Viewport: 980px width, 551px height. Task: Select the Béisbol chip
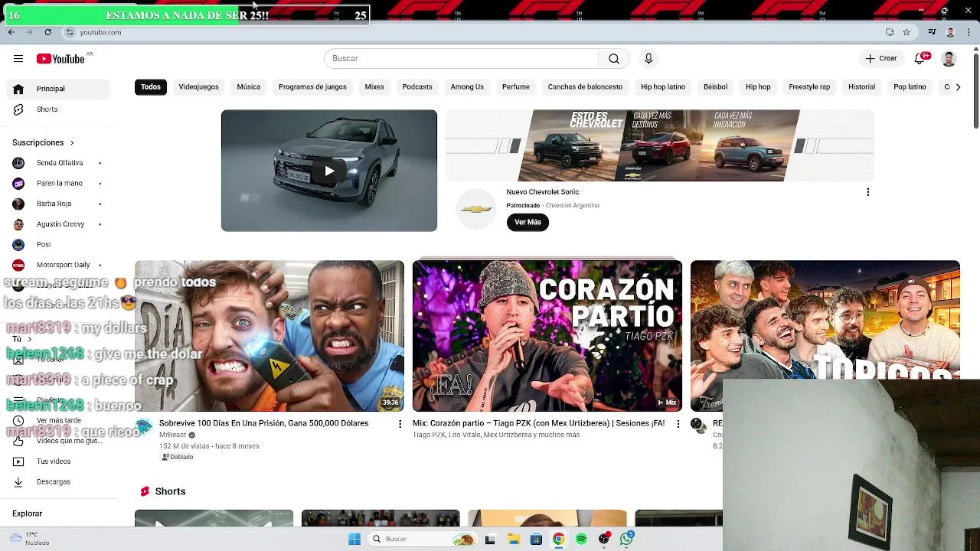click(715, 87)
